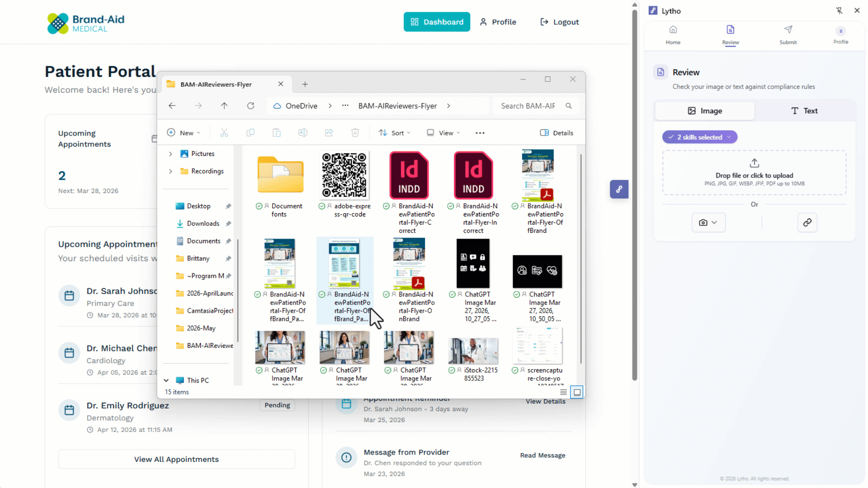868x488 pixels.
Task: Click View All Appointments button
Action: (x=176, y=459)
